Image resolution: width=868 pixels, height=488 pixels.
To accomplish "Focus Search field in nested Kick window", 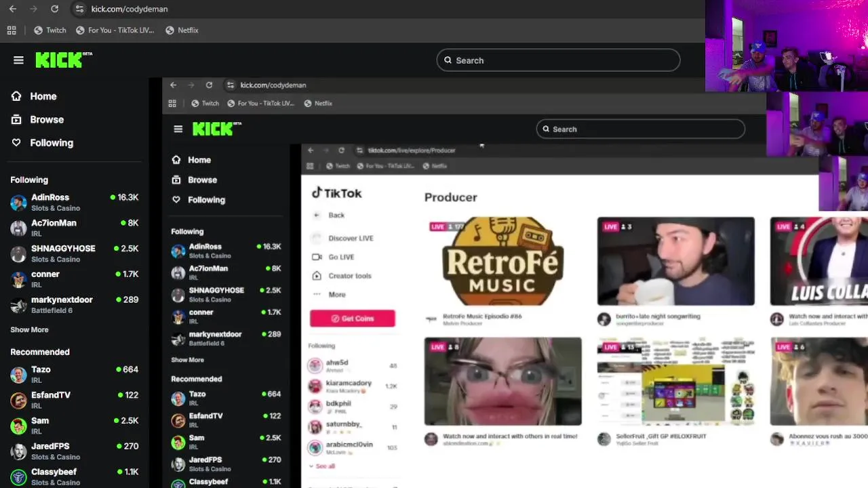I will [641, 129].
